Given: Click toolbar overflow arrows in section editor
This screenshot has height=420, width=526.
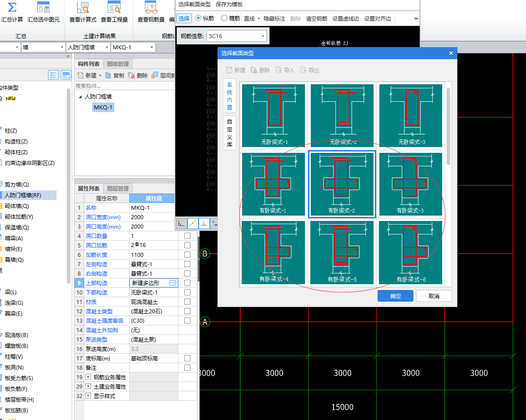Looking at the screenshot, I should click(x=416, y=18).
